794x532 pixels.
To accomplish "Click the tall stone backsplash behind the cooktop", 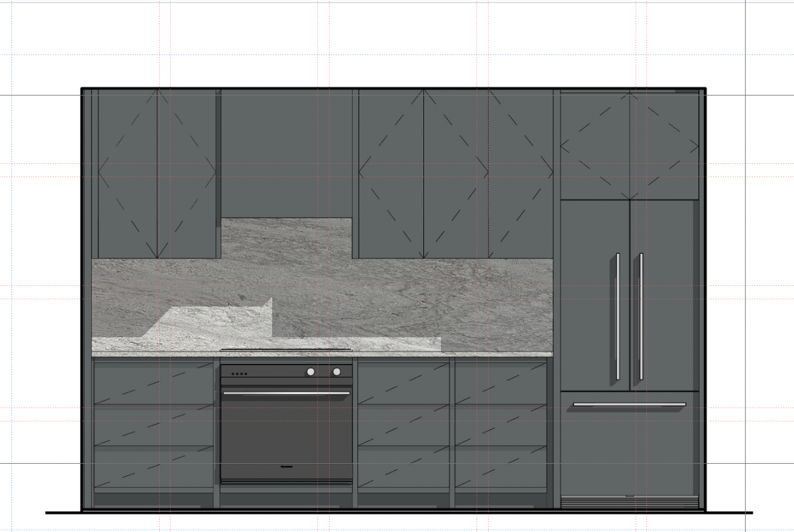I will (x=287, y=239).
